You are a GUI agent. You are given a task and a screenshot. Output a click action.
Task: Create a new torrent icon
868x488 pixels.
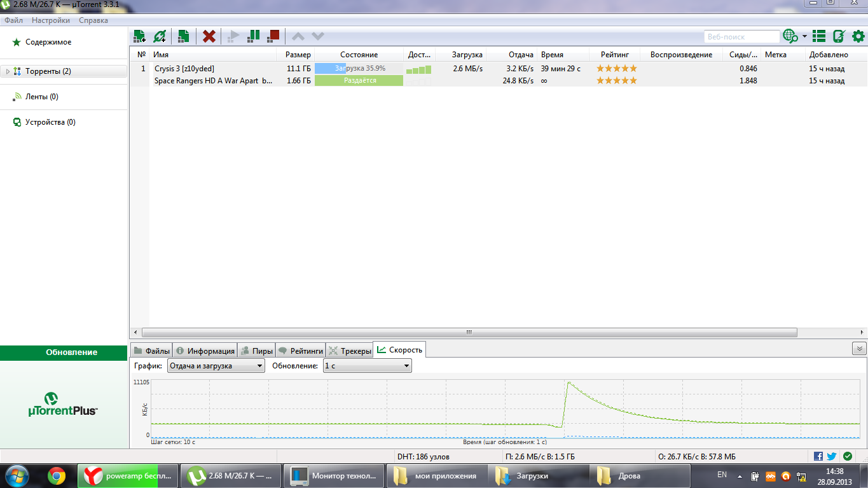pyautogui.click(x=183, y=36)
